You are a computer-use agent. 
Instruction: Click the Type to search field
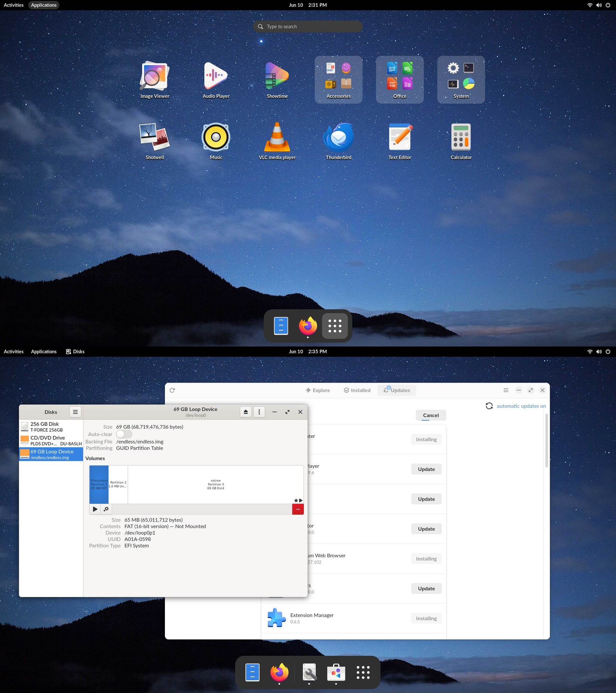click(x=308, y=26)
